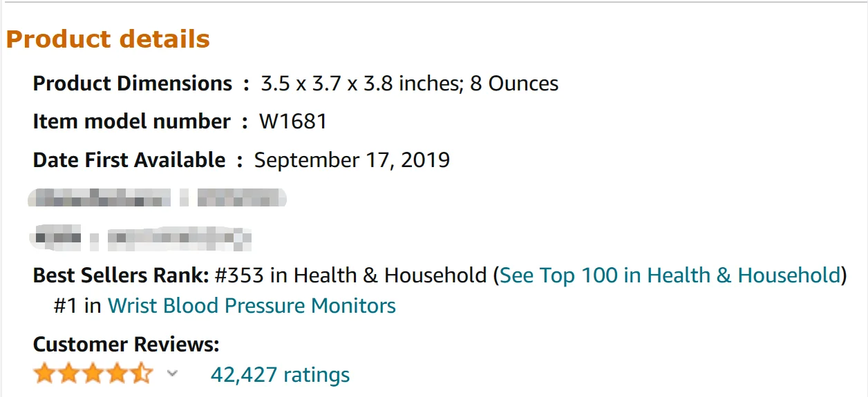The width and height of the screenshot is (868, 397).
Task: Open the 42,427 ratings link
Action: pyautogui.click(x=280, y=375)
